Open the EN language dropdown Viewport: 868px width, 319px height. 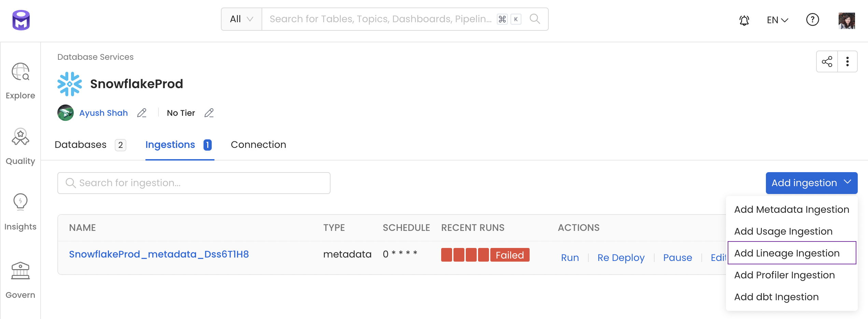[x=777, y=20]
